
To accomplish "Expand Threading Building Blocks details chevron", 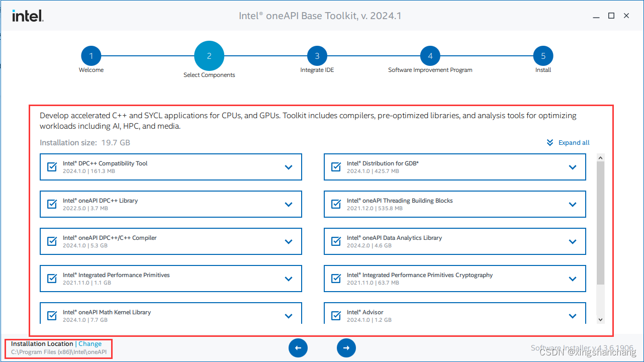I will 573,205.
